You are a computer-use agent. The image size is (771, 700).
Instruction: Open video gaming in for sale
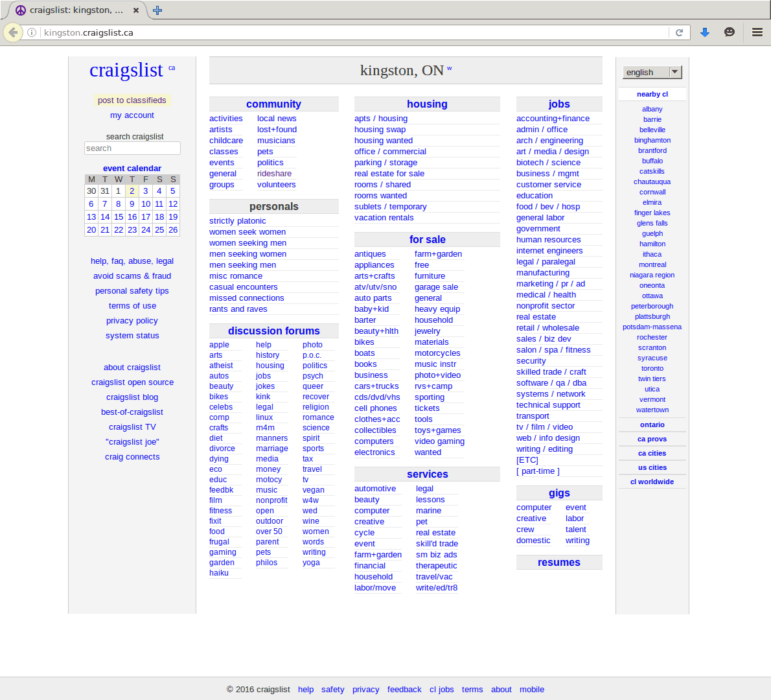(439, 441)
